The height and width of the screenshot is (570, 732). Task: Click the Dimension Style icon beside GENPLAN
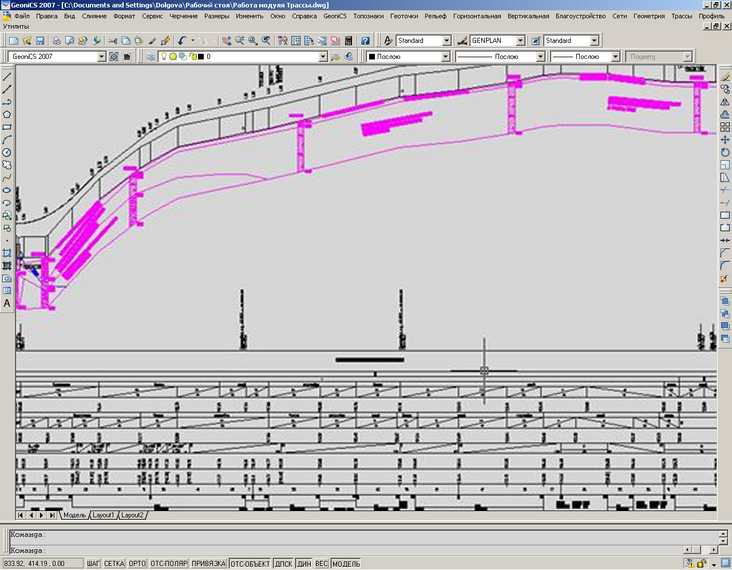click(x=462, y=41)
